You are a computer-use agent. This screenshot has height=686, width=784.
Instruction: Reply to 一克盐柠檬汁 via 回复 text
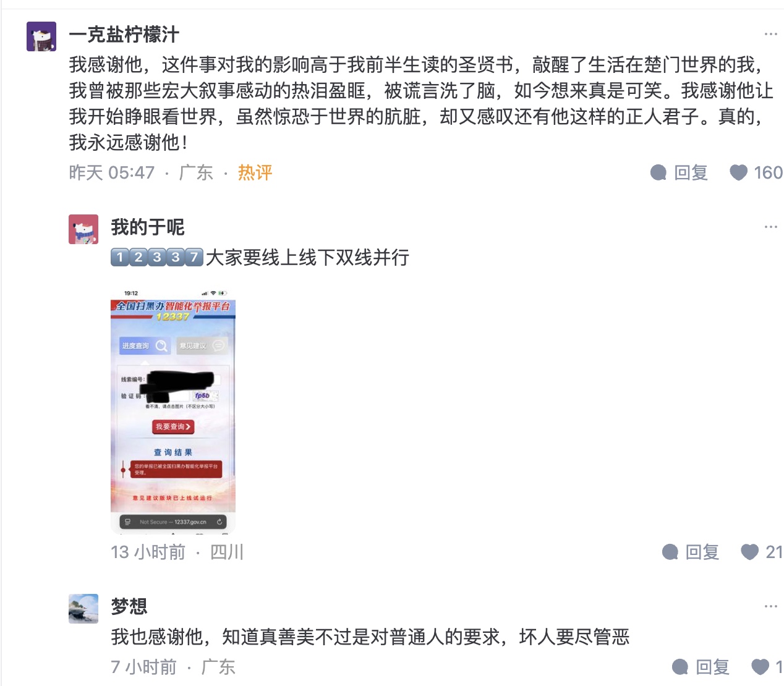(x=691, y=172)
